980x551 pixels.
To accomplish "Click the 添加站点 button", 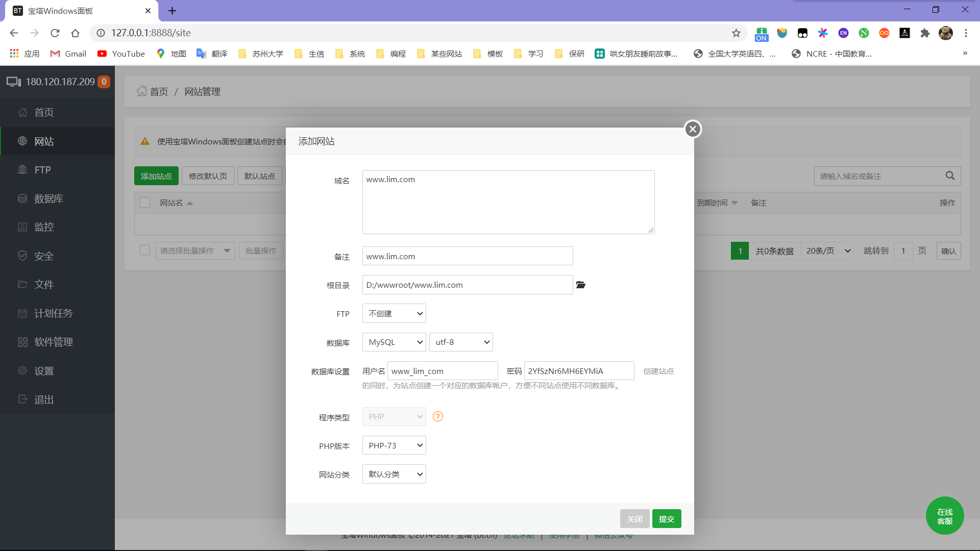I will (156, 176).
